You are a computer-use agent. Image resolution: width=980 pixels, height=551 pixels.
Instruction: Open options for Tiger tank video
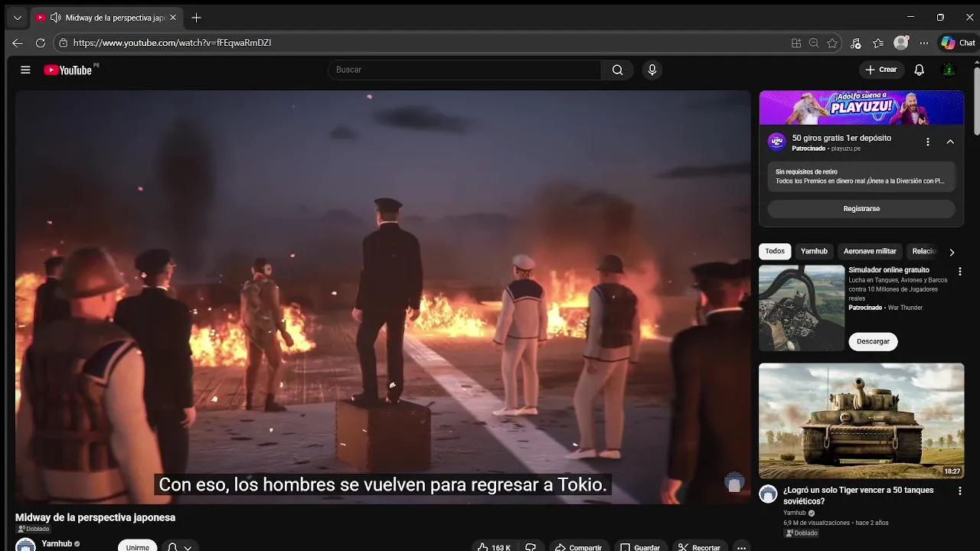point(959,491)
